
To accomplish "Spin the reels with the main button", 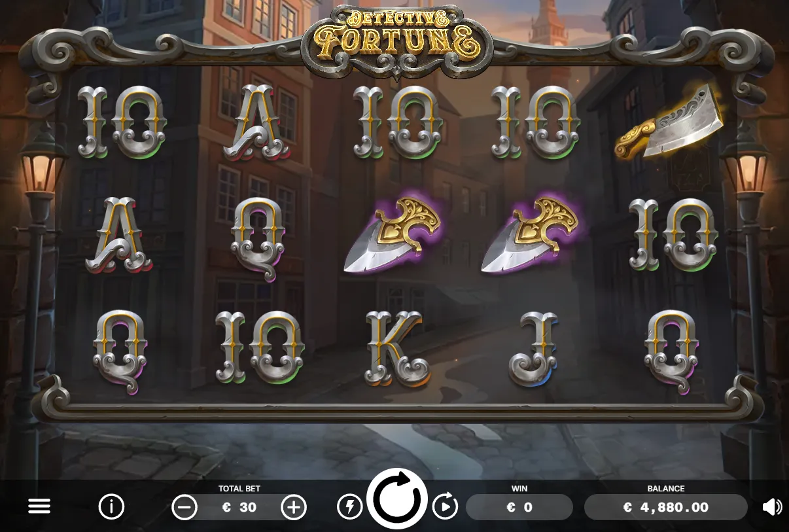I will pos(397,499).
